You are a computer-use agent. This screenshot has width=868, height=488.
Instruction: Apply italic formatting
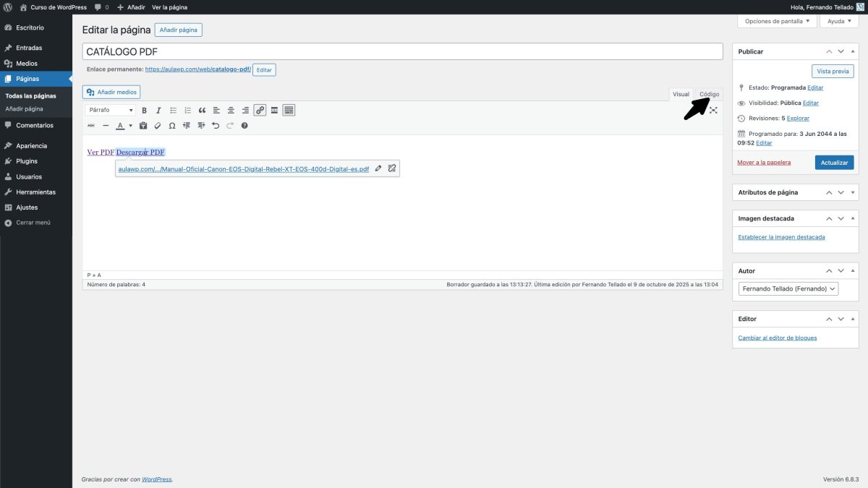[x=158, y=111]
